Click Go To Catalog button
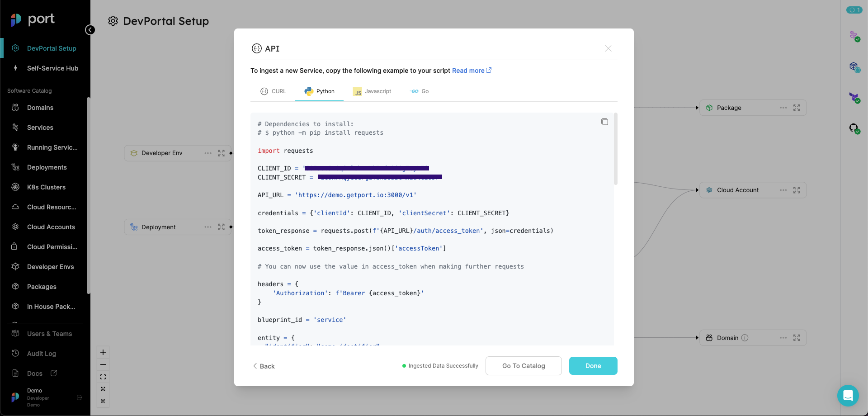 [524, 366]
